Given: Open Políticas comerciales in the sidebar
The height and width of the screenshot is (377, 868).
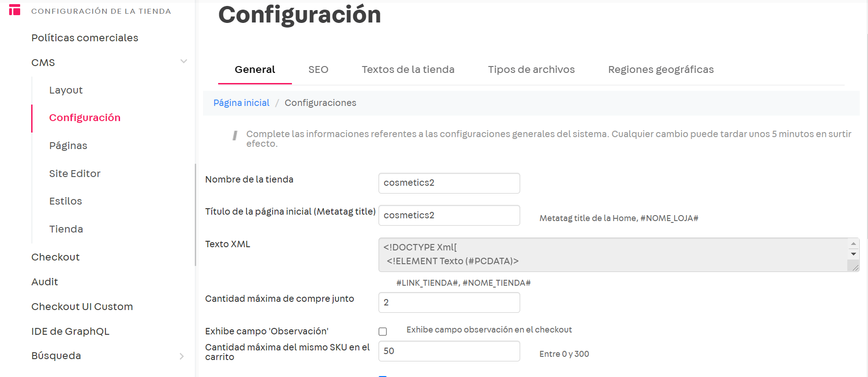Looking at the screenshot, I should click(x=85, y=38).
